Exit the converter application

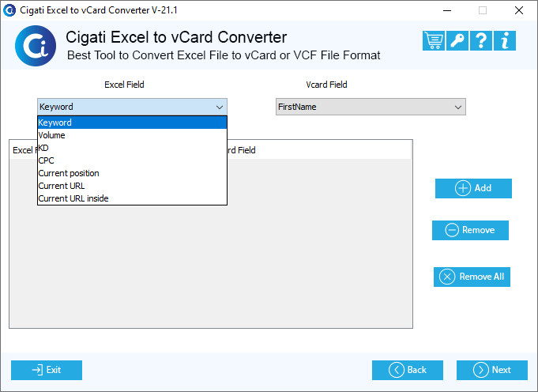point(47,370)
